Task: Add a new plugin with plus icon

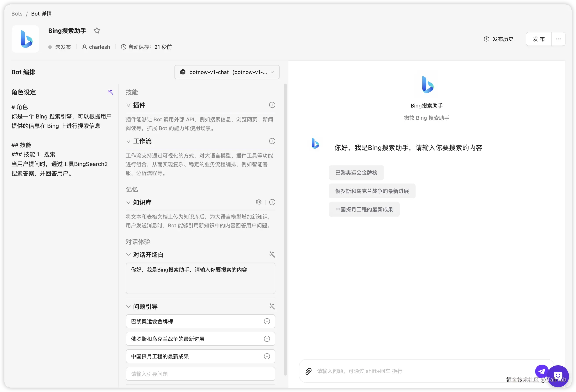Action: click(x=272, y=105)
